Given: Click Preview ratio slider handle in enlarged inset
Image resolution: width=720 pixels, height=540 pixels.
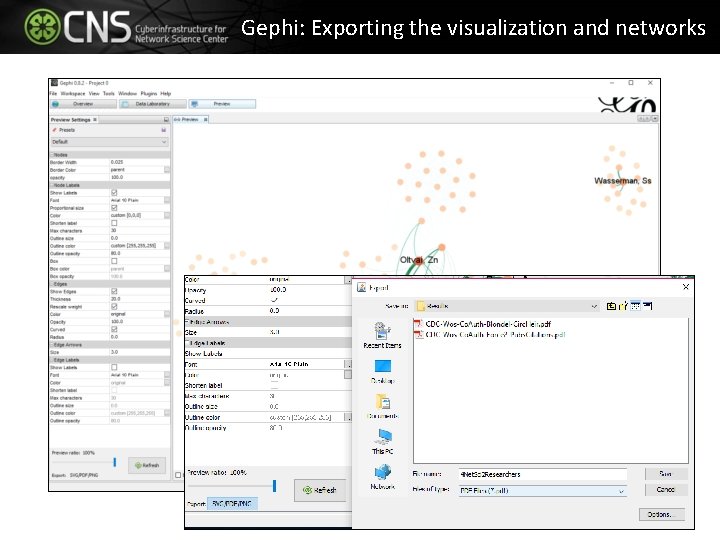Looking at the screenshot, I should (x=274, y=486).
